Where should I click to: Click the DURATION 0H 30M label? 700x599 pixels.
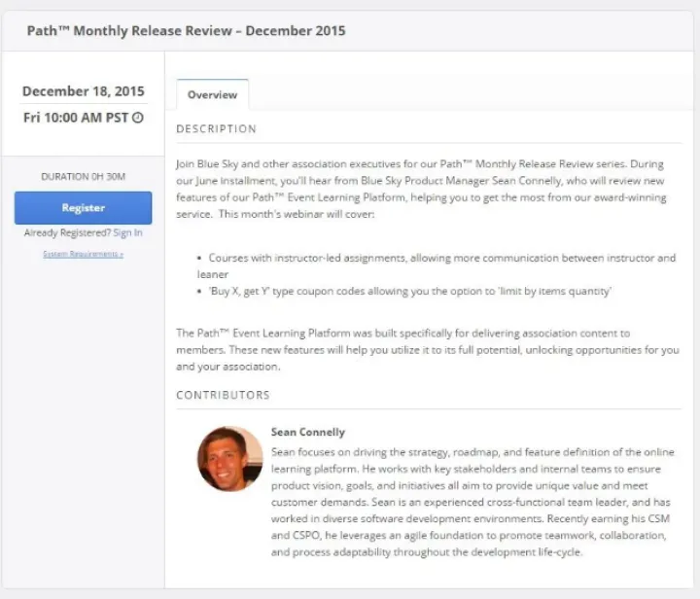pos(83,176)
